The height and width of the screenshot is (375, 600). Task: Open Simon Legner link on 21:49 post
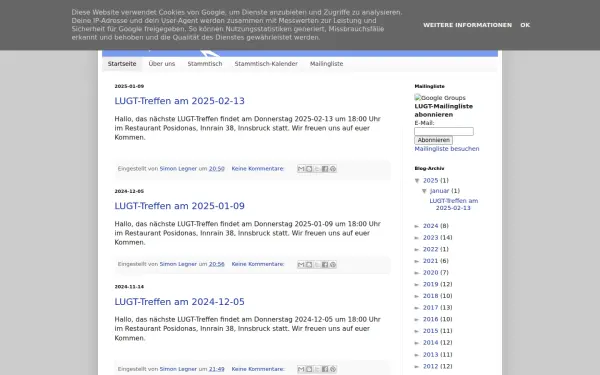tap(178, 369)
